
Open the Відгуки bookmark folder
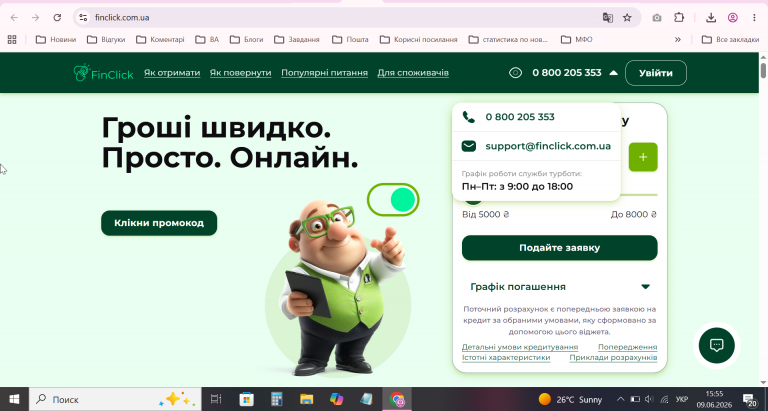coord(106,39)
